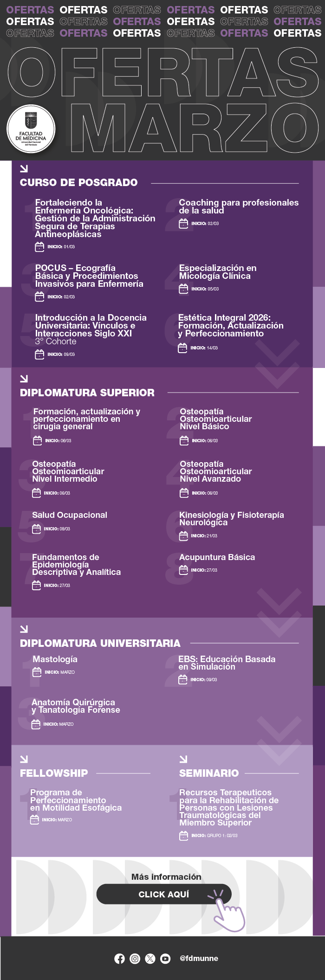This screenshot has width=325, height=980.
Task: Click the calendar icon under Coaching para profesionales
Action: point(184,224)
